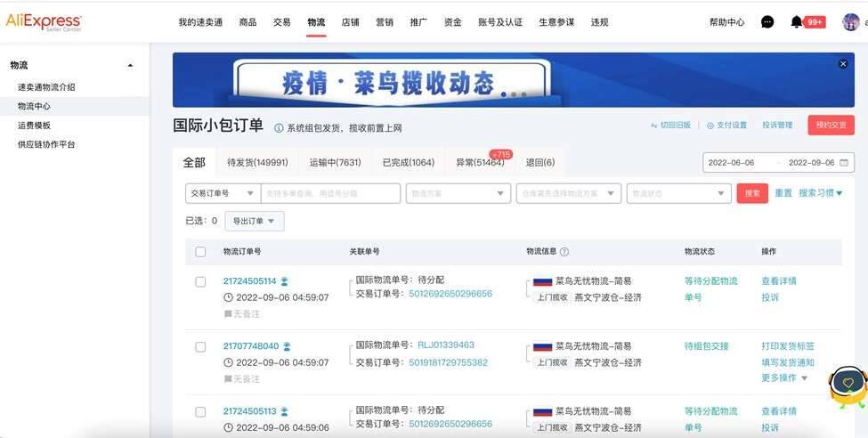The width and height of the screenshot is (868, 438).
Task: Click the info icon beside 系统组包发货
Action: [279, 128]
